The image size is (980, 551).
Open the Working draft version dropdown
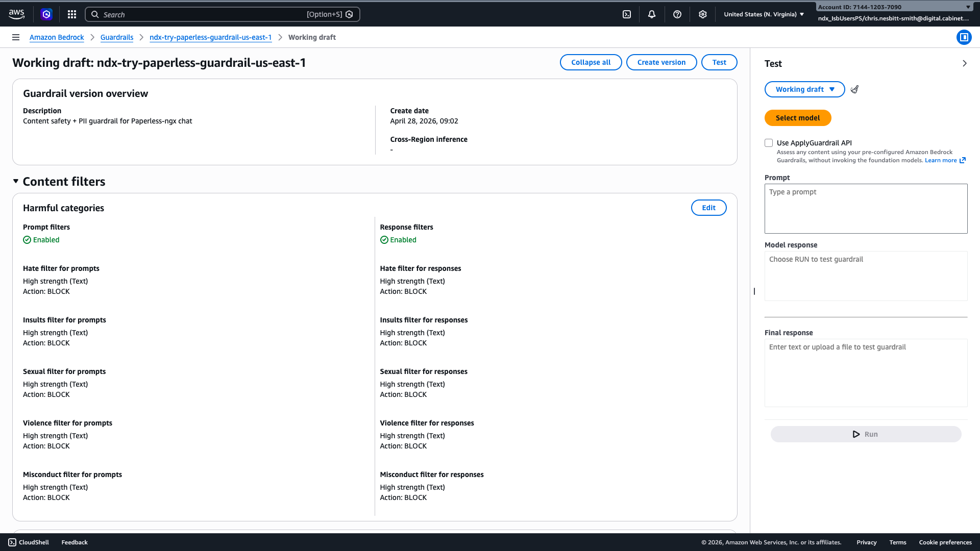[x=804, y=89]
